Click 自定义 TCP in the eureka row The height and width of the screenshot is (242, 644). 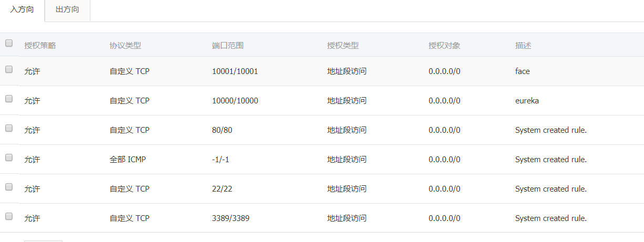point(129,101)
